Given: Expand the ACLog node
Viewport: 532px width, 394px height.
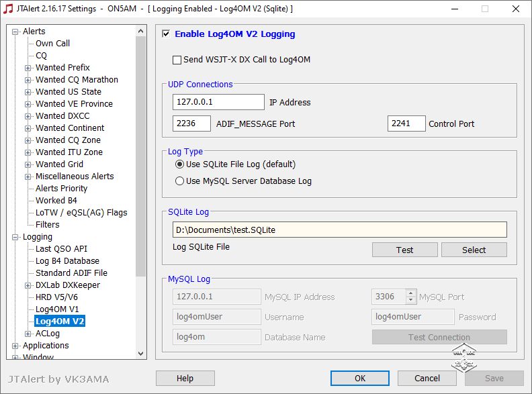Looking at the screenshot, I should (x=28, y=334).
